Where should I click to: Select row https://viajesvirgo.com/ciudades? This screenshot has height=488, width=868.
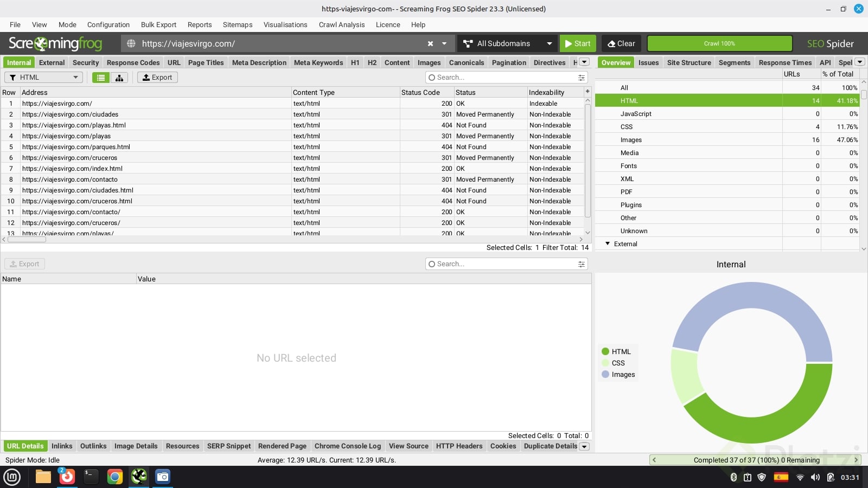[293, 114]
